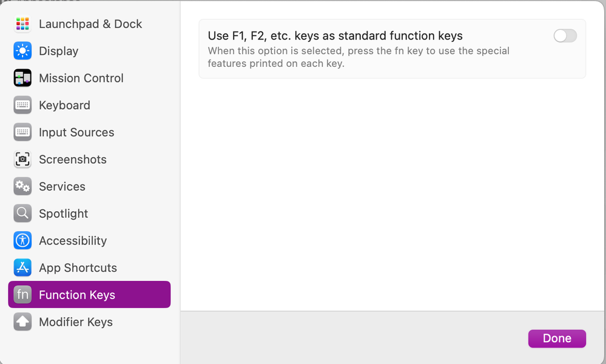Click the Modifier Keys arrow icon
The height and width of the screenshot is (364, 606).
click(x=22, y=322)
